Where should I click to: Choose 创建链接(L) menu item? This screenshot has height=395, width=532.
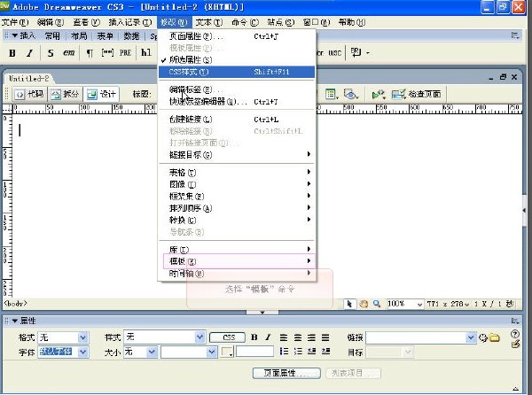pyautogui.click(x=237, y=120)
